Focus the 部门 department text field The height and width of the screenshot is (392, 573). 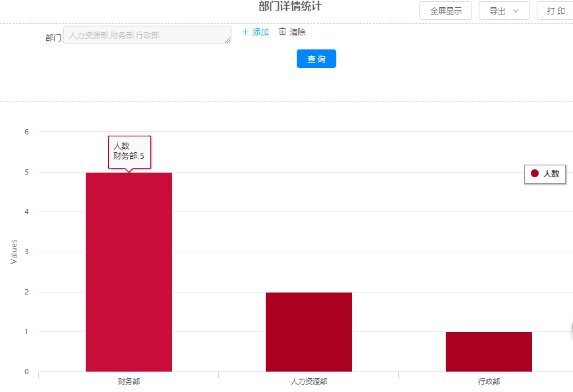tap(146, 35)
